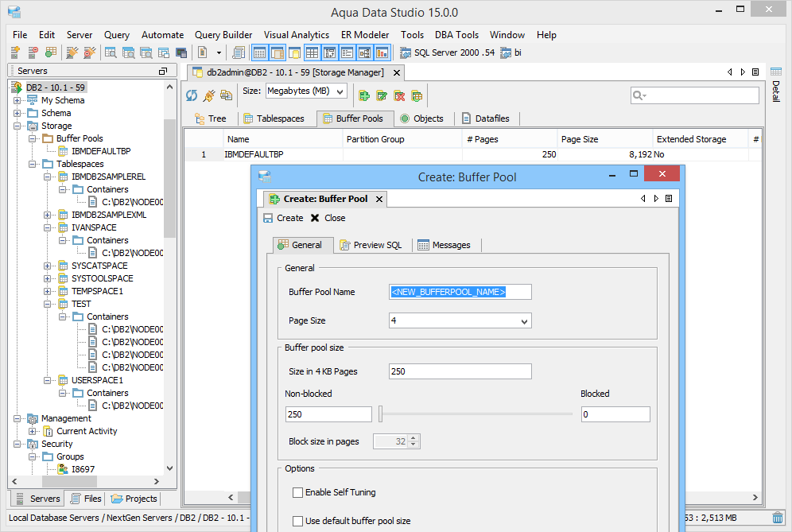792x532 pixels.
Task: Open the DBA Tools menu
Action: [456, 35]
